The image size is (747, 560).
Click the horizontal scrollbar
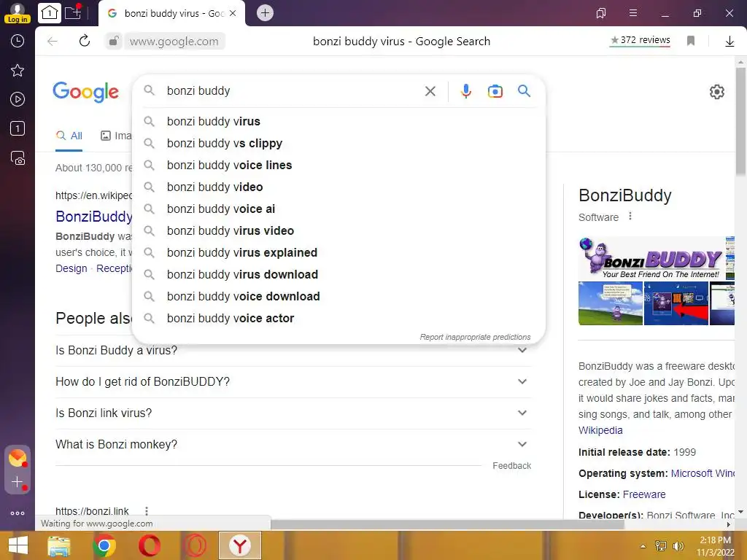[x=448, y=525]
